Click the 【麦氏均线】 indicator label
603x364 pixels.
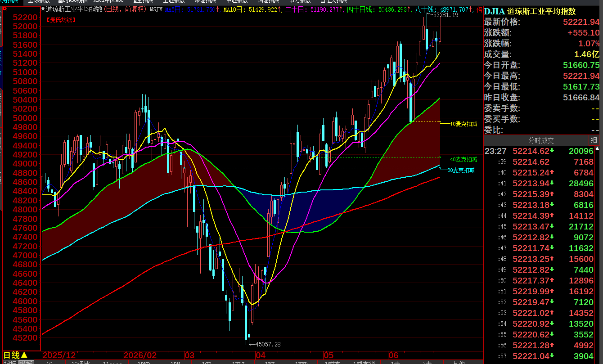point(61,20)
